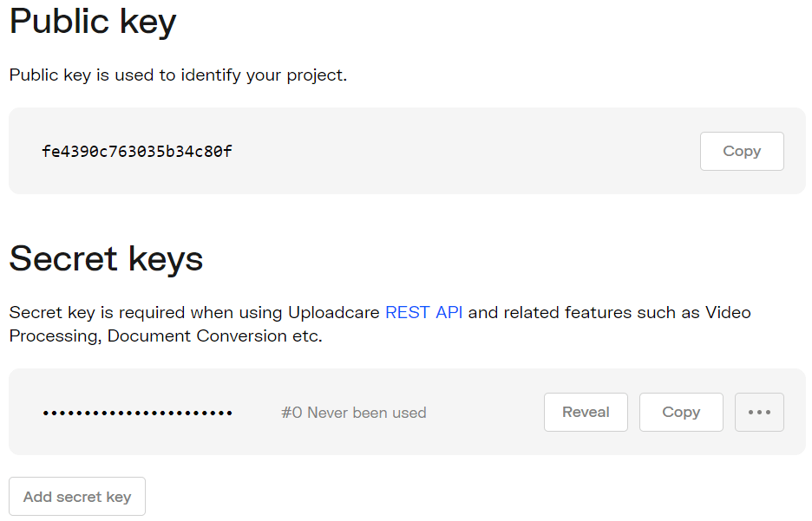Create an additional secret key
The height and width of the screenshot is (521, 812).
point(76,496)
